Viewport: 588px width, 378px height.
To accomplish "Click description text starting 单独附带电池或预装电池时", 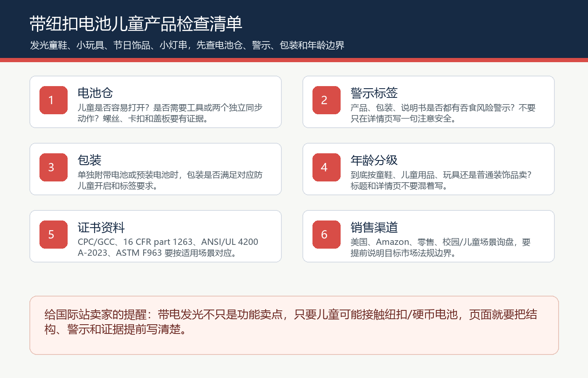I will pyautogui.click(x=170, y=180).
